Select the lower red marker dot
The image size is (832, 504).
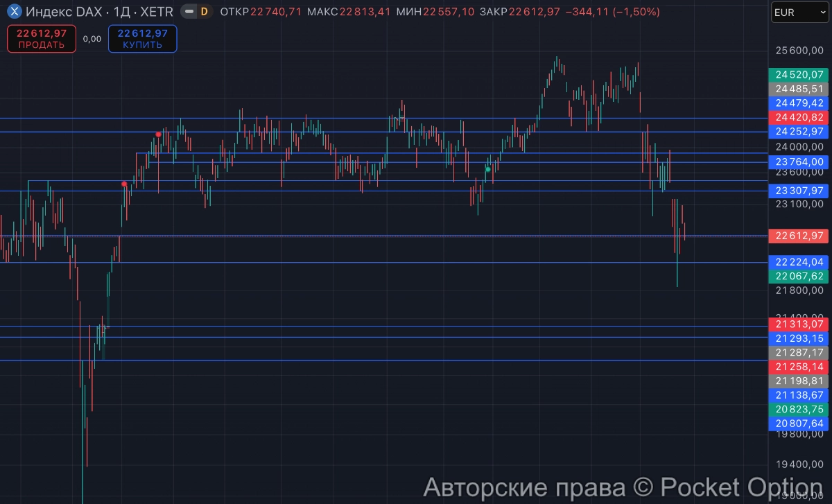(124, 184)
